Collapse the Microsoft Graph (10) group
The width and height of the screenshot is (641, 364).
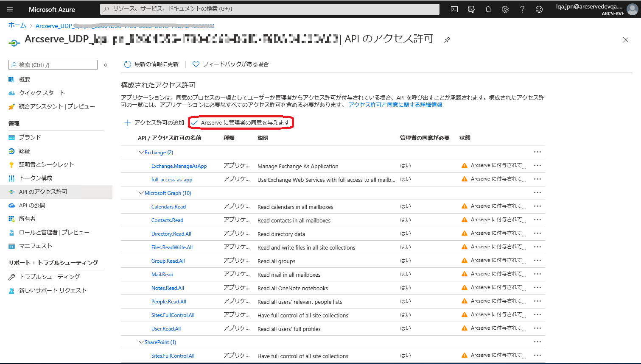[141, 193]
